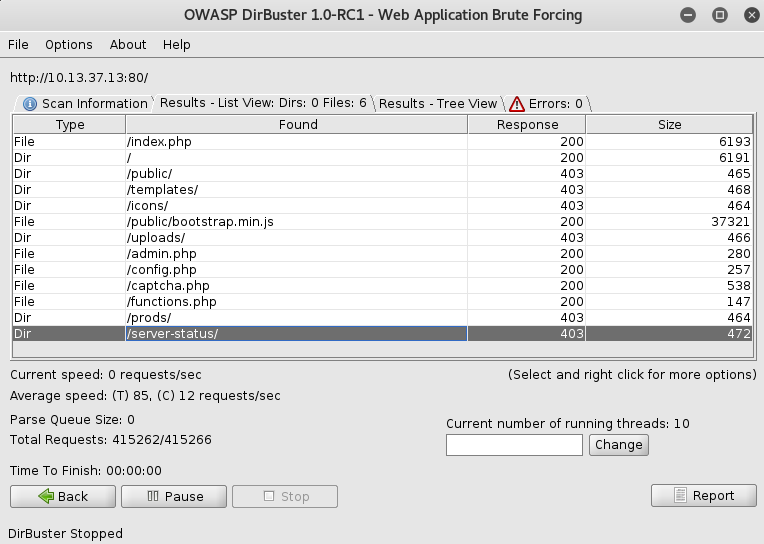The width and height of the screenshot is (764, 544).
Task: Switch to Results - Tree View tab
Action: 438,104
